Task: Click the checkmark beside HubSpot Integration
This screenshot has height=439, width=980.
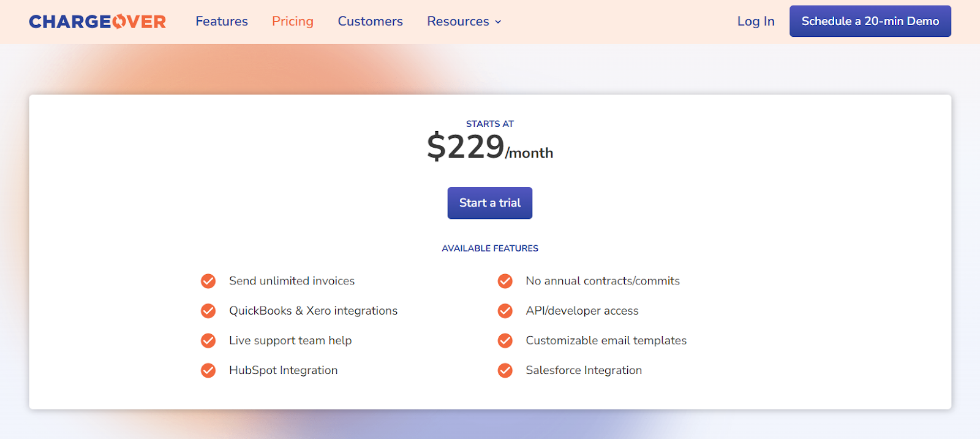Action: [x=208, y=370]
